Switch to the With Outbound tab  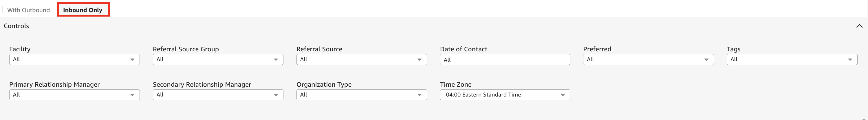(x=28, y=10)
